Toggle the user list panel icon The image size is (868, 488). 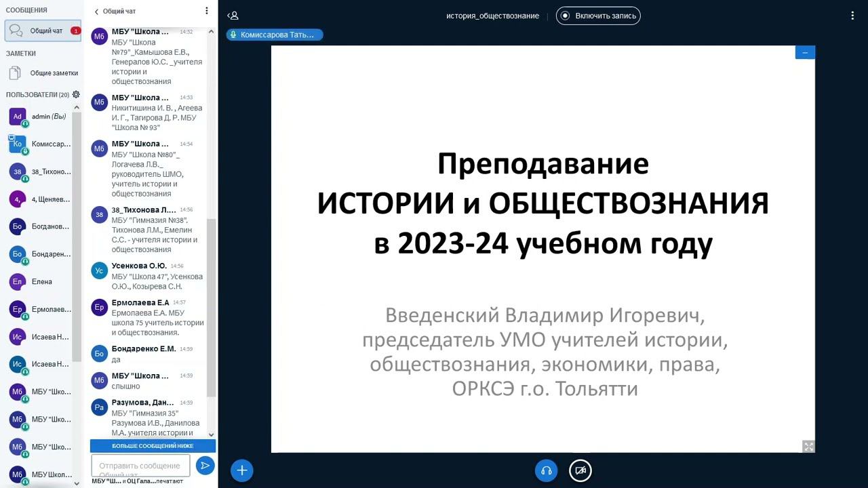click(233, 16)
